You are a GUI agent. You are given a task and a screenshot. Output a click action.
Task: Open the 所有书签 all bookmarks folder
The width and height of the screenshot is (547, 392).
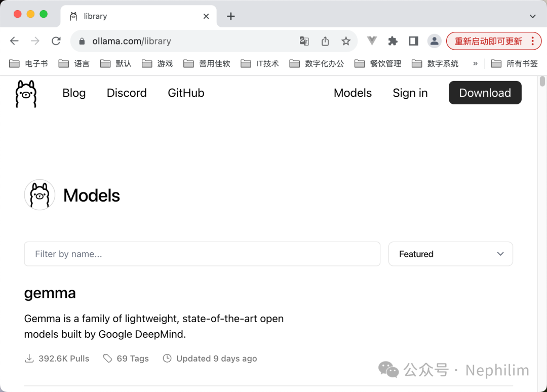tap(515, 63)
